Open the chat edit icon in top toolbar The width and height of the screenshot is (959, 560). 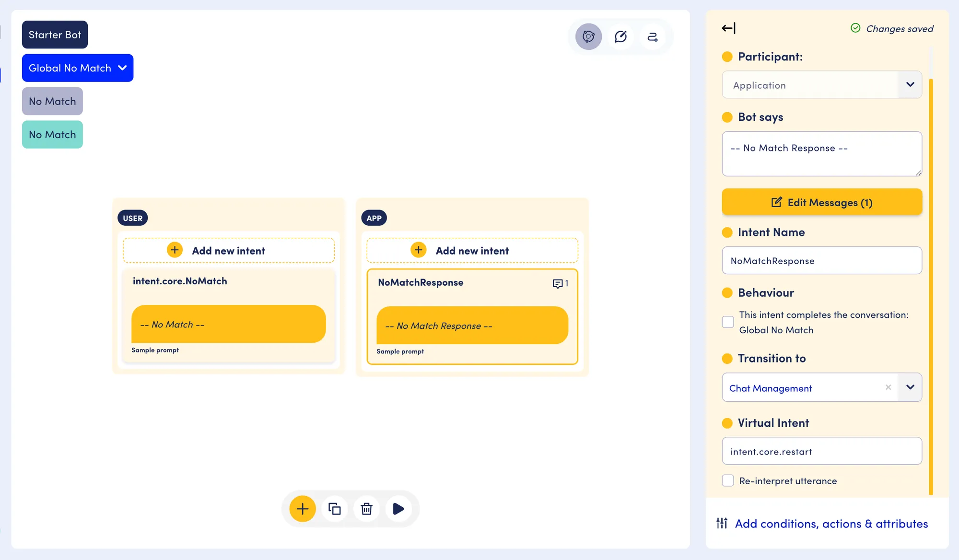tap(620, 36)
